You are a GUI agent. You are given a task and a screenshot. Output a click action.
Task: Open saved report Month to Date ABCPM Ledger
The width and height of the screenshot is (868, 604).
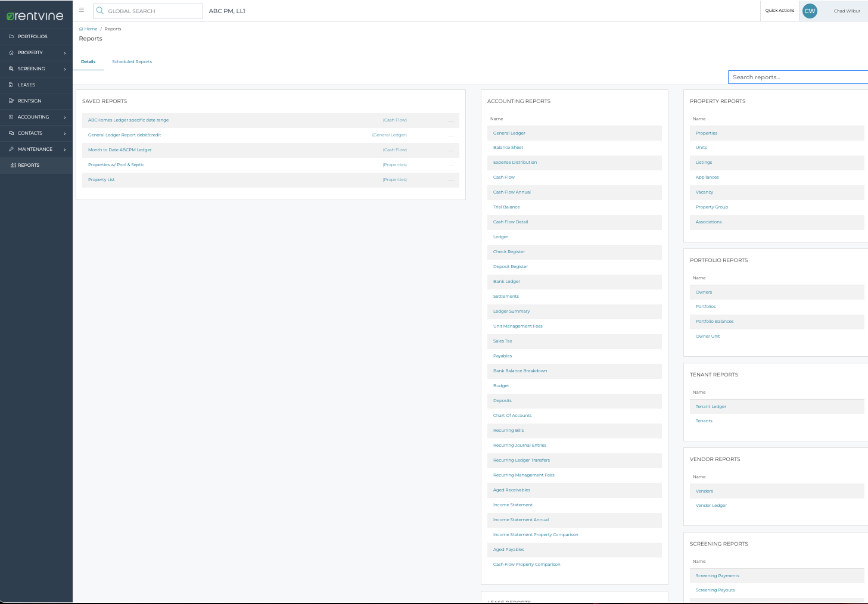click(120, 150)
